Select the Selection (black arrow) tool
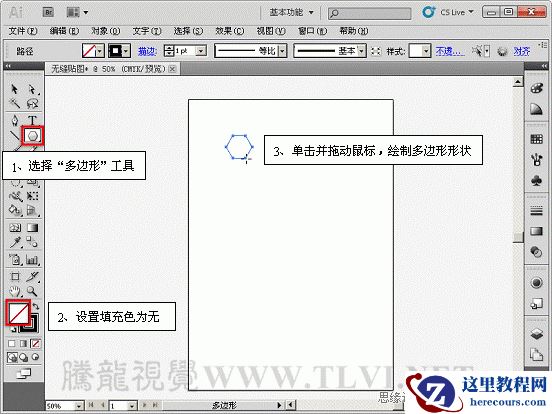Viewport: 552px width, 414px height. (14, 89)
